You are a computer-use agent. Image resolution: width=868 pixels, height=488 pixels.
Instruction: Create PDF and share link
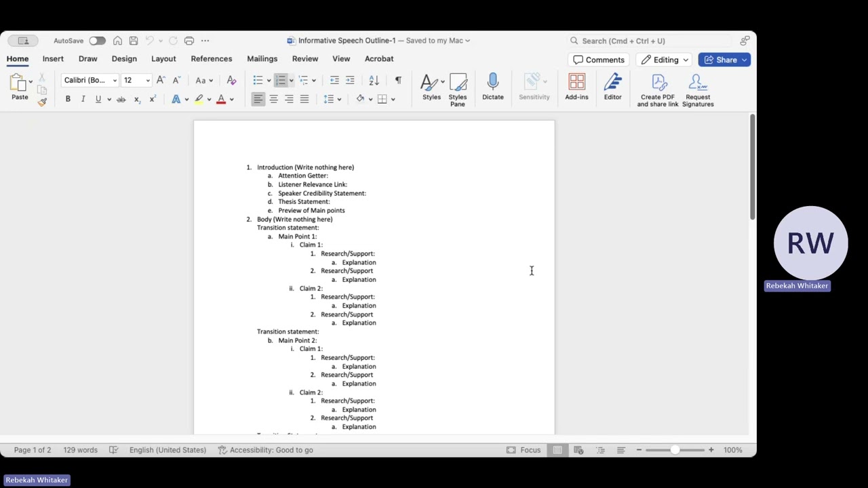click(x=658, y=90)
